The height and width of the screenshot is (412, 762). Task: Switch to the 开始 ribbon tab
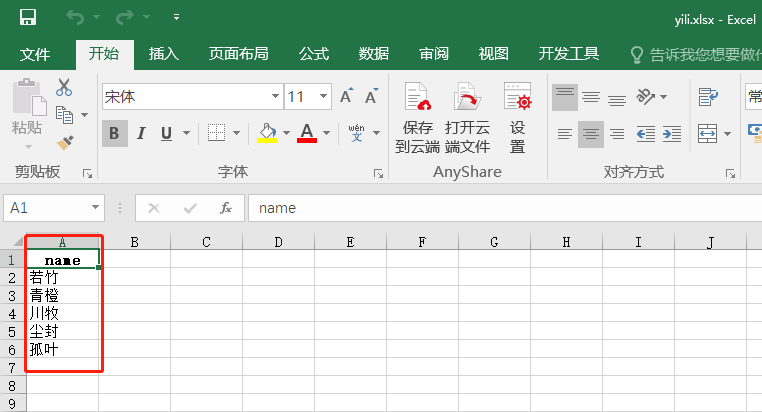[x=104, y=54]
